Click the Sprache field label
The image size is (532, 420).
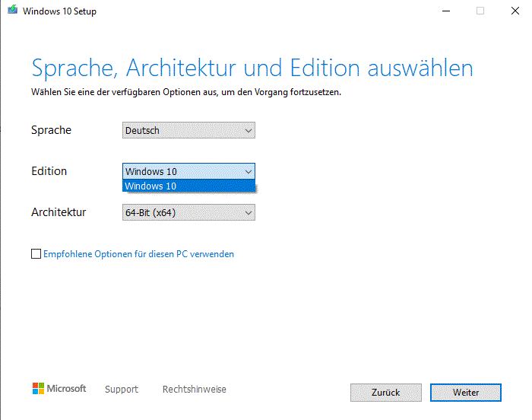coord(51,130)
